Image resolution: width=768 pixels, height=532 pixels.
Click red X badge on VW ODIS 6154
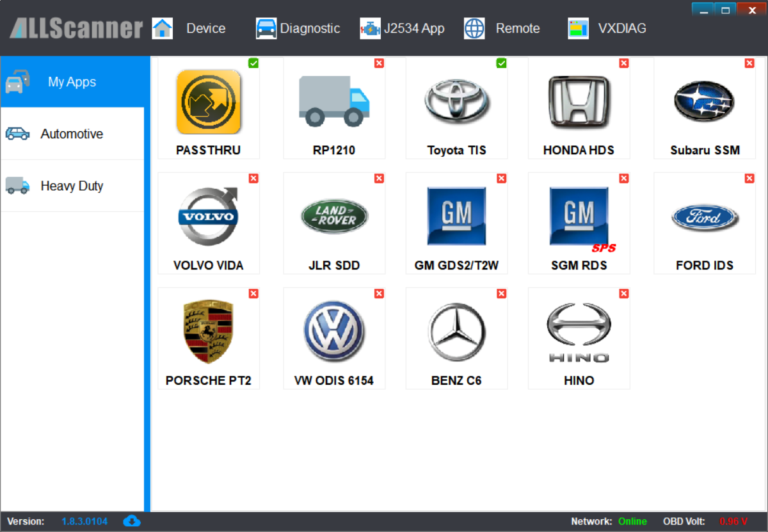(379, 293)
